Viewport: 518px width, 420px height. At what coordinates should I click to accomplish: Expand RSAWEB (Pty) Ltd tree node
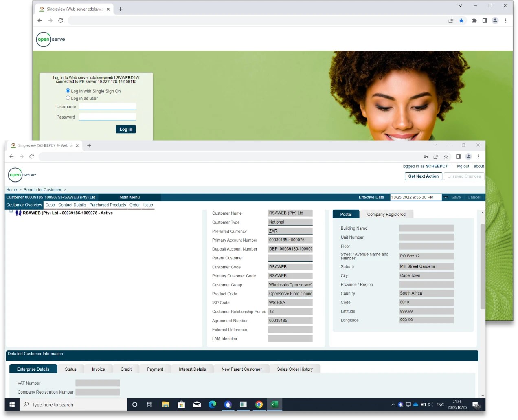11,211
